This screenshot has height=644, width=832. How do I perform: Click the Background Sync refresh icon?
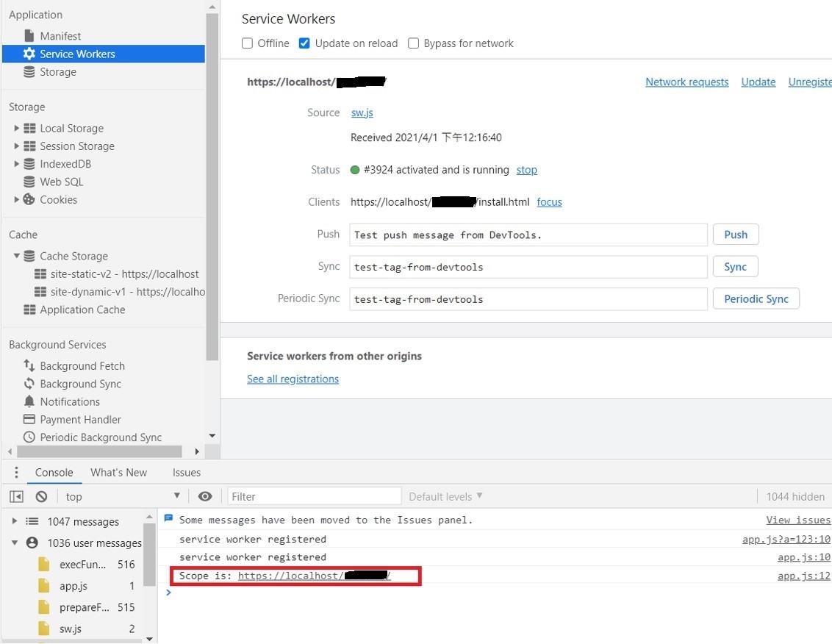click(29, 383)
